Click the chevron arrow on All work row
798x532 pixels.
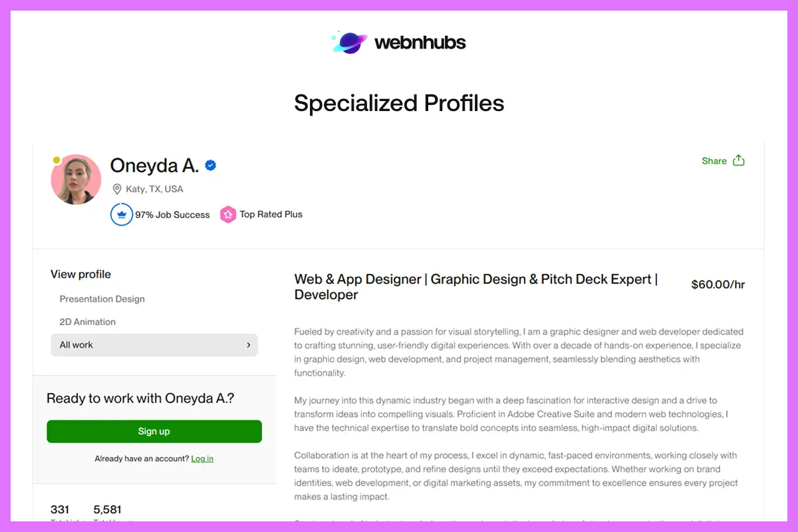click(249, 345)
